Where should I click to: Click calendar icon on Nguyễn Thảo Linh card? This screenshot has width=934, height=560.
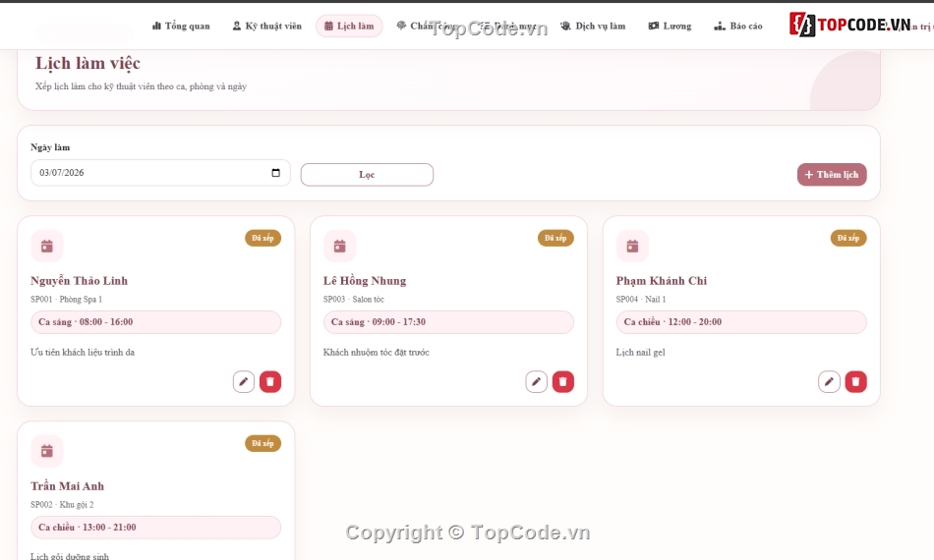[x=47, y=246]
